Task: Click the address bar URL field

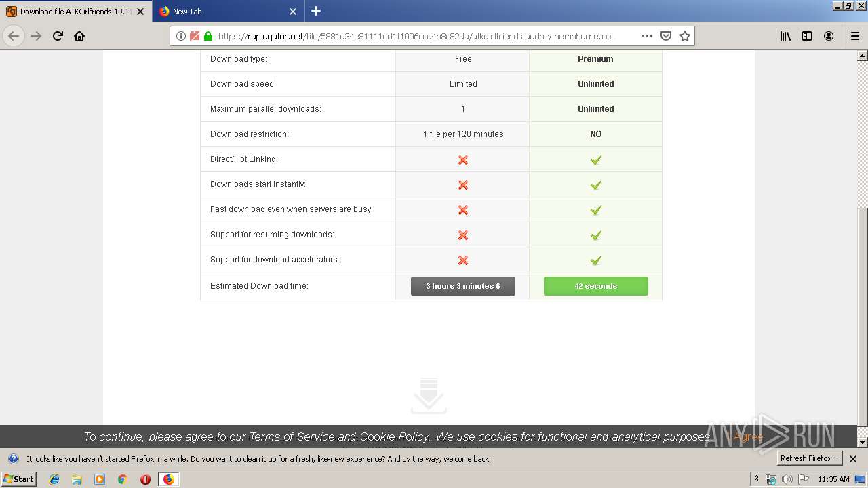Action: tap(415, 36)
